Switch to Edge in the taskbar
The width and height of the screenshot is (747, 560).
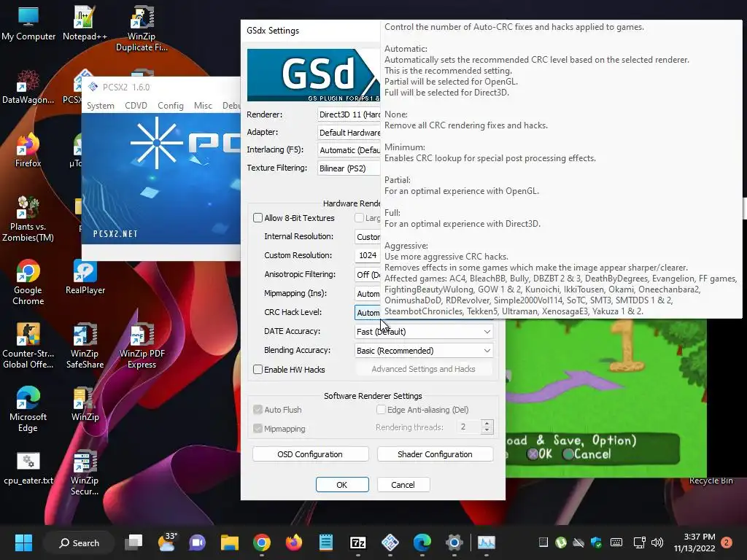click(422, 542)
